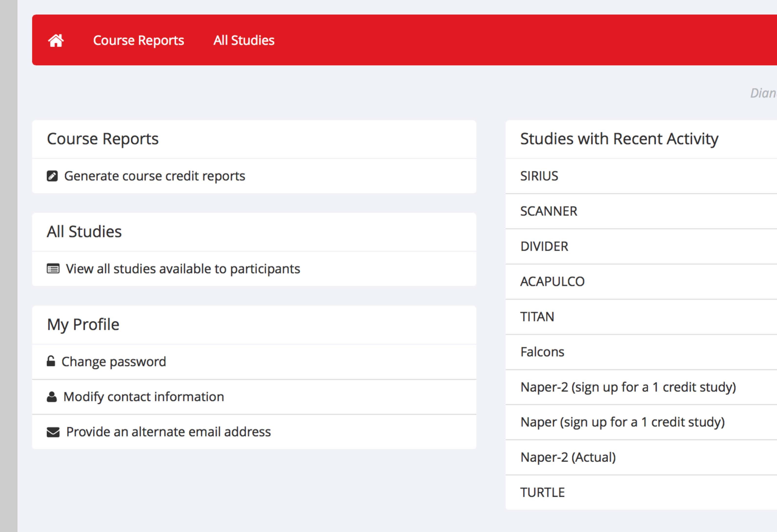Select the Change password link

tap(114, 362)
